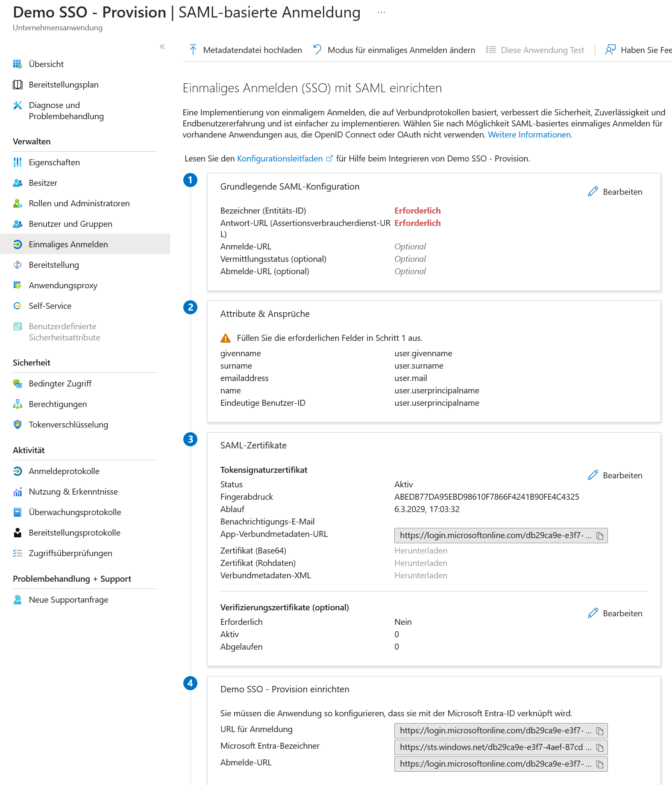Open the Konfigurationsleitfaden link
The image size is (672, 785).
click(285, 158)
